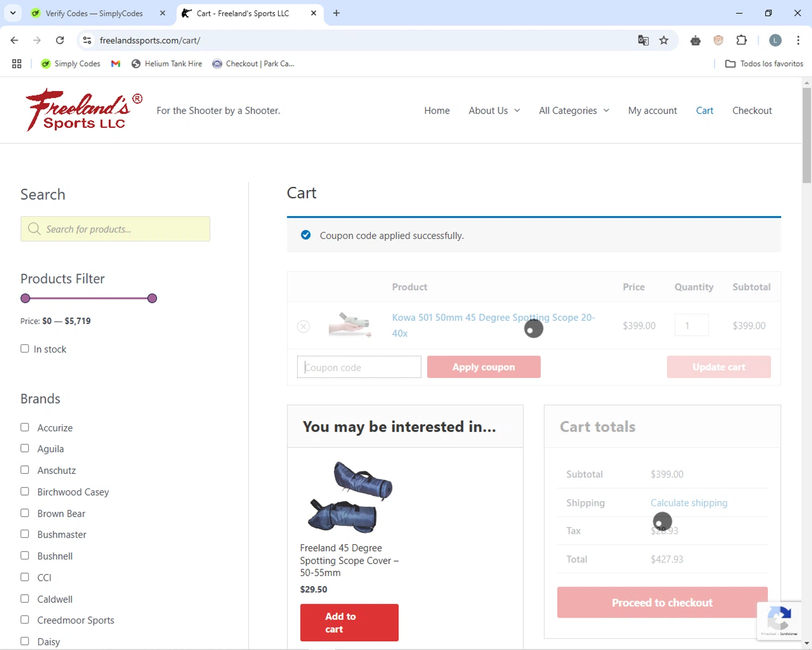Open the Chrome three-dot menu

[x=798, y=40]
